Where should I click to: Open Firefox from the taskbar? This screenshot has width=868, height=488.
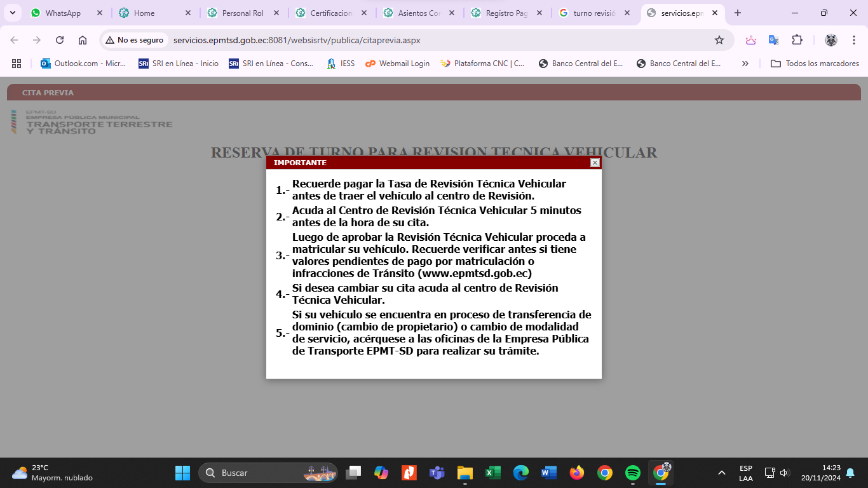coord(576,473)
